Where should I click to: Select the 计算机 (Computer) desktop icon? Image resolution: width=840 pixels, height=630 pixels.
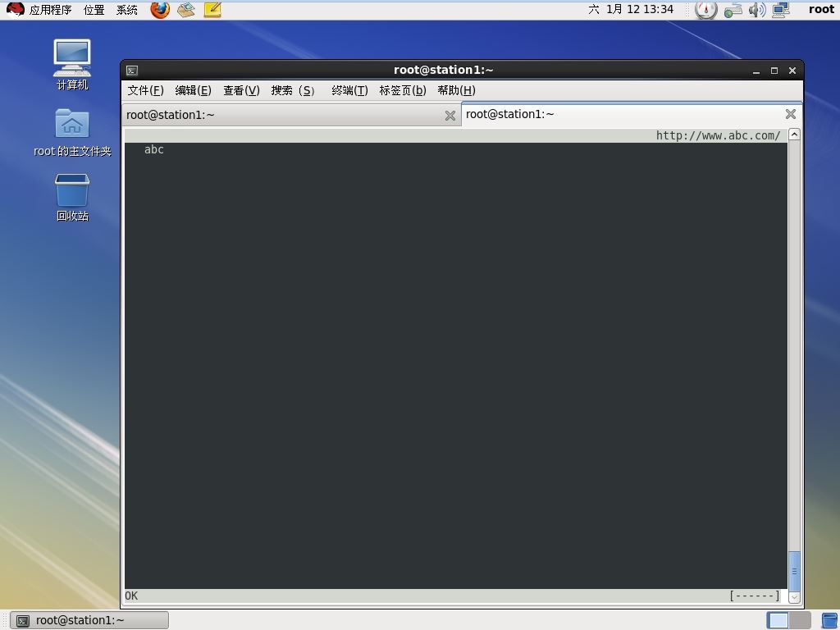[x=72, y=64]
